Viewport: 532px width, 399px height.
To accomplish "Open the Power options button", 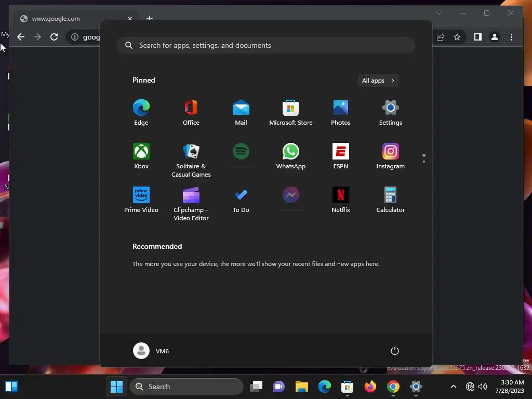I will [395, 351].
